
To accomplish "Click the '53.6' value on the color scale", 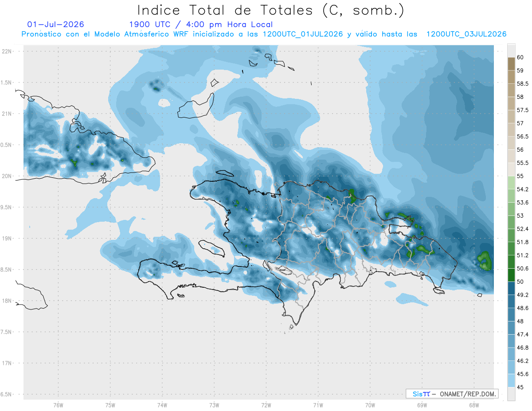I will (x=523, y=203).
